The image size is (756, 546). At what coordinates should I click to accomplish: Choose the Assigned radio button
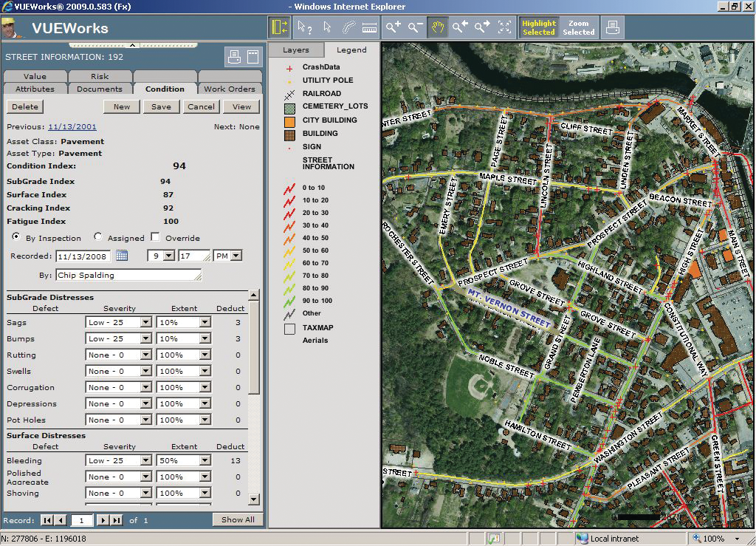click(x=97, y=236)
